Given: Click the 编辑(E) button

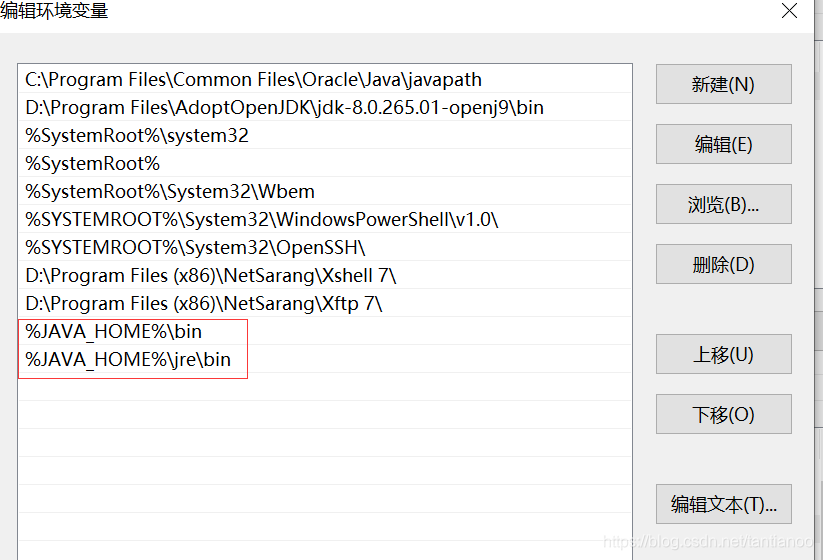Looking at the screenshot, I should (x=723, y=144).
